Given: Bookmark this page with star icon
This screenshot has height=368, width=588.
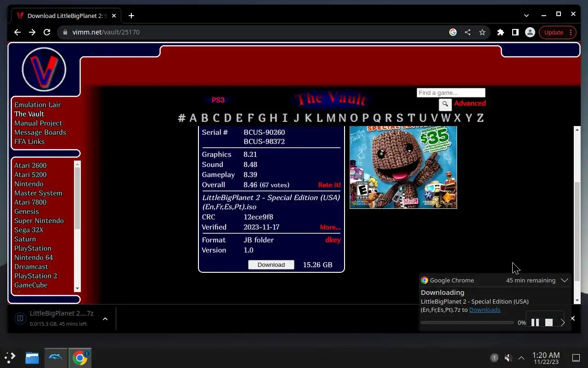Looking at the screenshot, I should click(482, 32).
